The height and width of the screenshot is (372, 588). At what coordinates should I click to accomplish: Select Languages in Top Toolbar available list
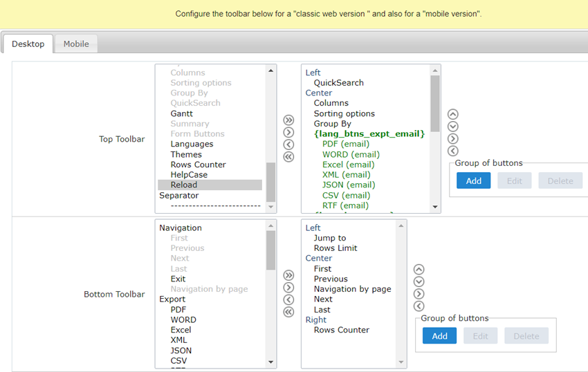(x=192, y=144)
